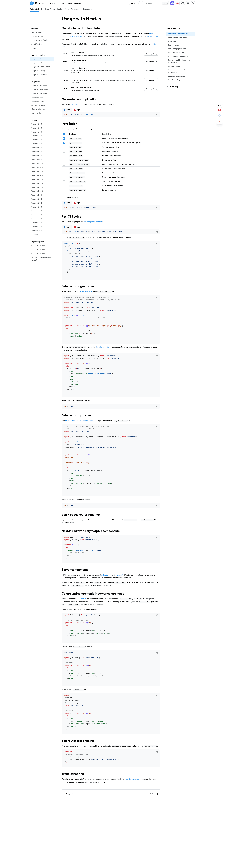Open the Help Center article link
Image resolution: width=225 pixels, height=868 pixels.
coord(132,779)
